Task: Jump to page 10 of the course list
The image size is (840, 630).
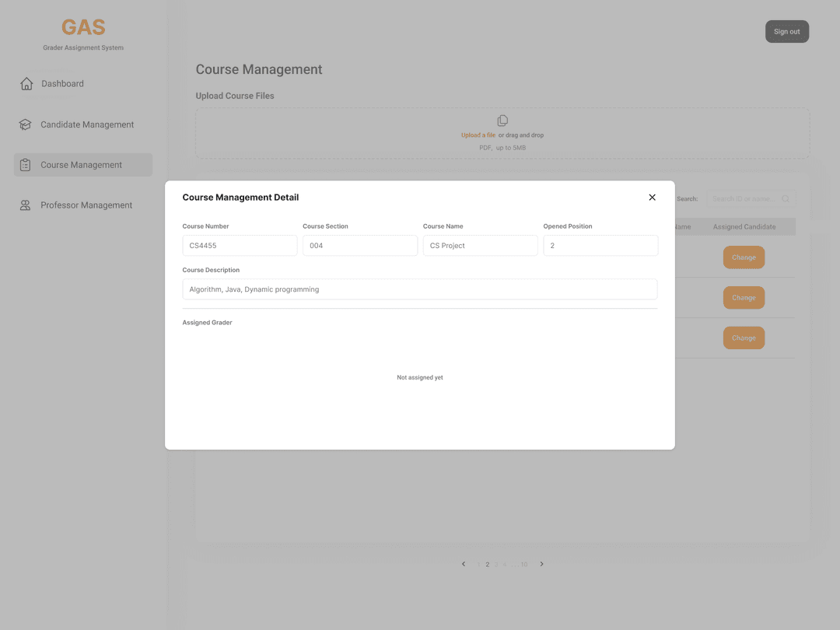Action: (x=523, y=564)
